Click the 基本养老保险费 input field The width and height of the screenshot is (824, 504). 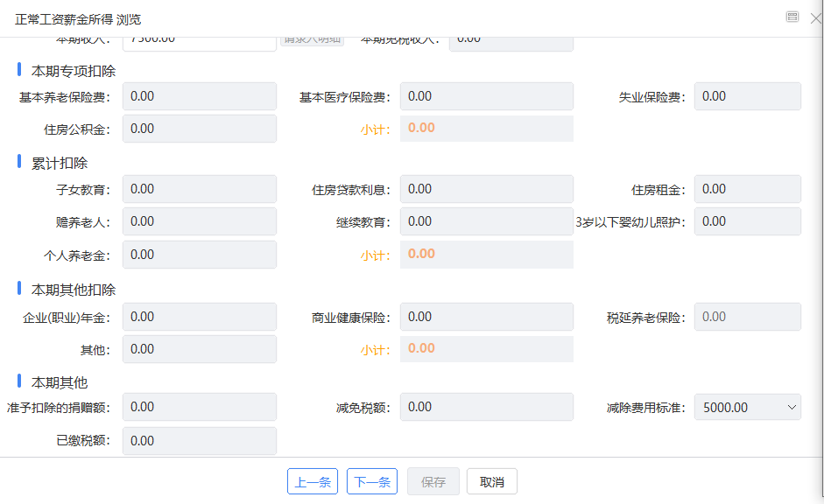click(x=200, y=96)
